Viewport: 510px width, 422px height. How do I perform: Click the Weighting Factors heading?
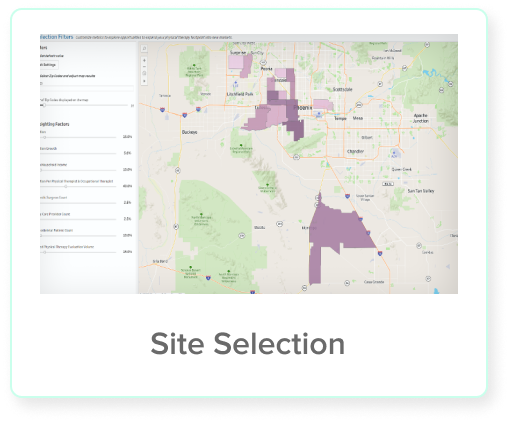pos(55,124)
